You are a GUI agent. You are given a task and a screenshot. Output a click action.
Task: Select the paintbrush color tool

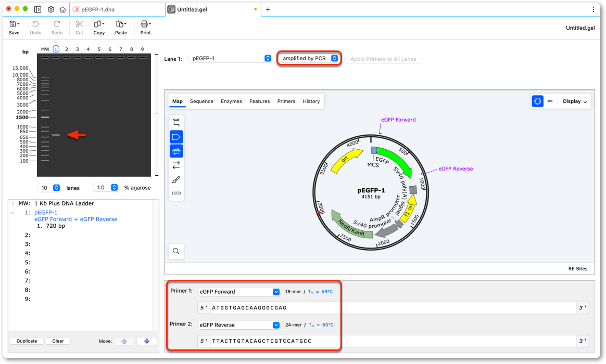tap(176, 179)
